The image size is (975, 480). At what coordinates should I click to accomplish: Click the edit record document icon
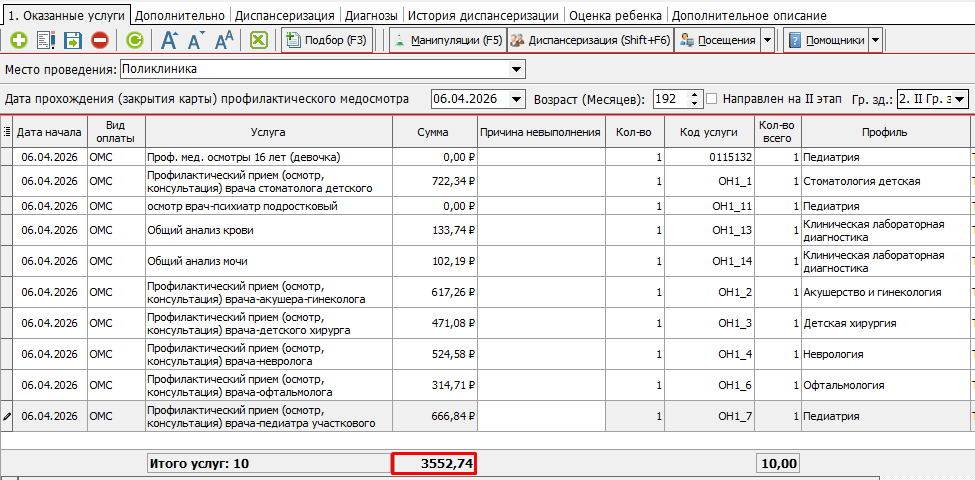point(46,41)
